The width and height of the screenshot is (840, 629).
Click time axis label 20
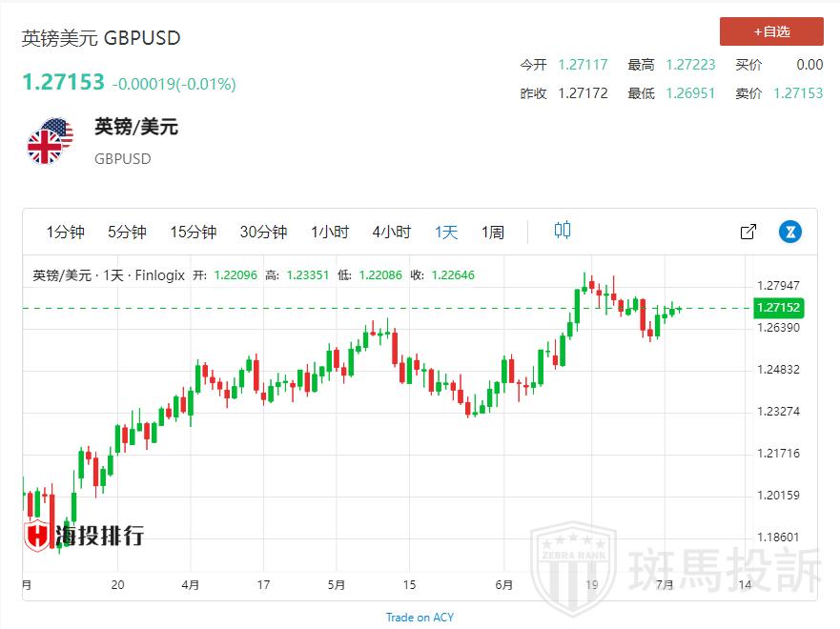coord(118,584)
